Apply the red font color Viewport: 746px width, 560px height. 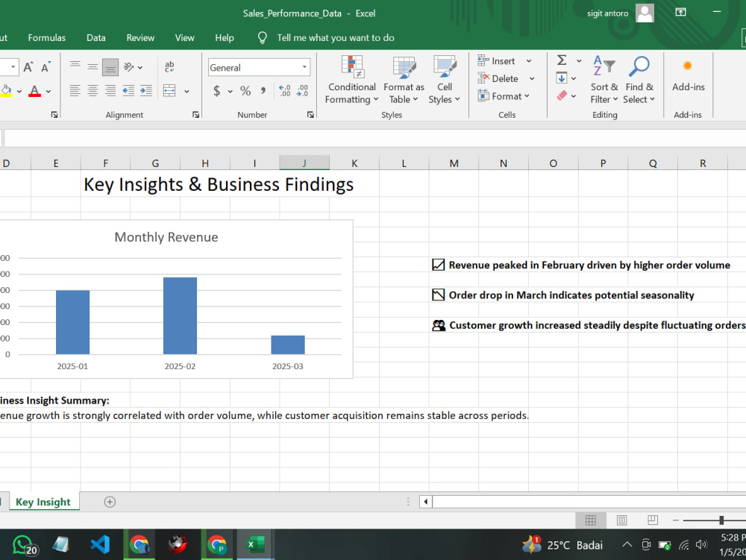35,90
